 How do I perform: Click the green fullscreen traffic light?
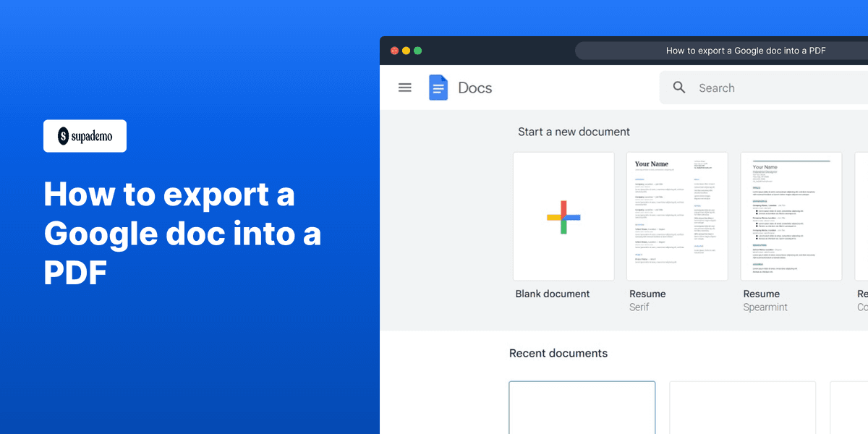click(417, 51)
